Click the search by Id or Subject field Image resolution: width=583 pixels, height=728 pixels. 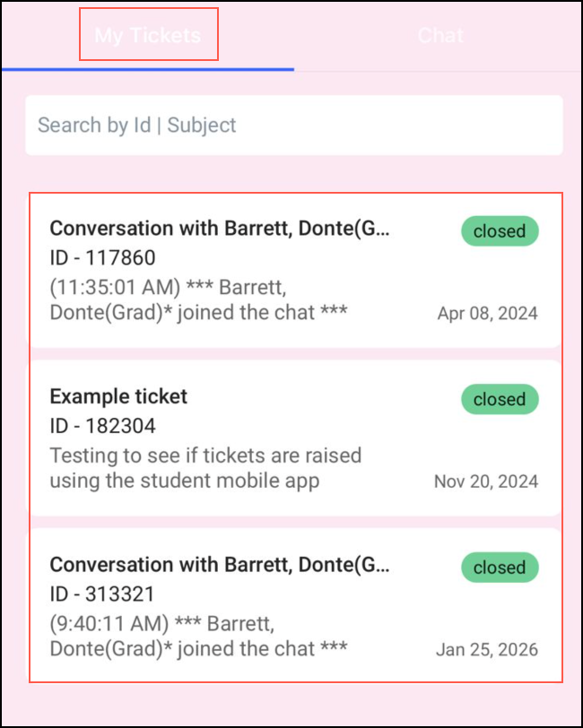point(291,125)
